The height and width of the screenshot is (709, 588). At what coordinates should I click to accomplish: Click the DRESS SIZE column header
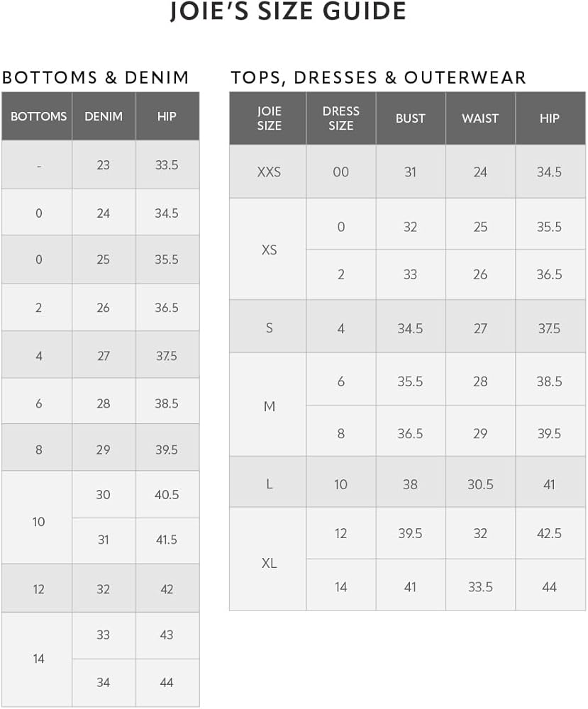pyautogui.click(x=340, y=118)
